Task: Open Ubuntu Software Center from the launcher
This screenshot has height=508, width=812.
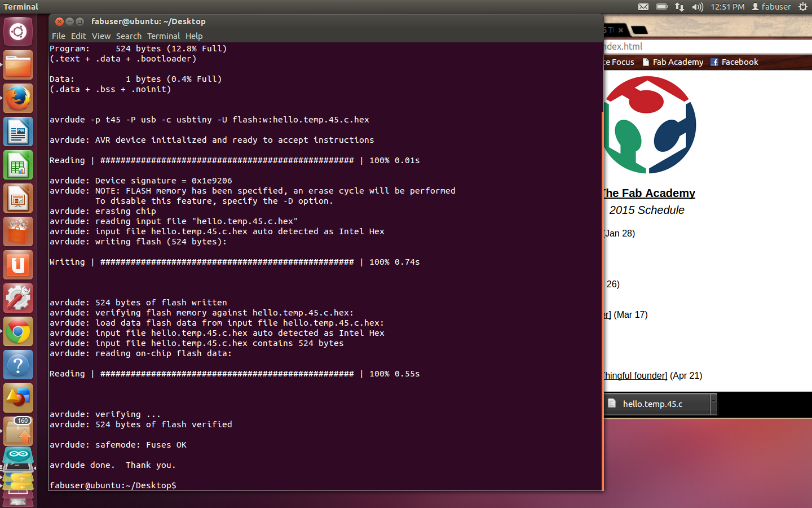Action: (x=18, y=231)
